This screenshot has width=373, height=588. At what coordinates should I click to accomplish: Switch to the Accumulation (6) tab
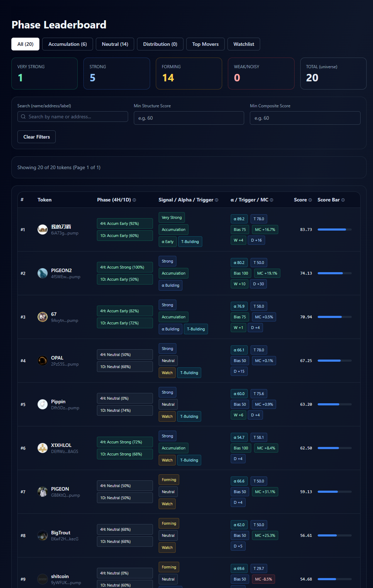click(67, 44)
